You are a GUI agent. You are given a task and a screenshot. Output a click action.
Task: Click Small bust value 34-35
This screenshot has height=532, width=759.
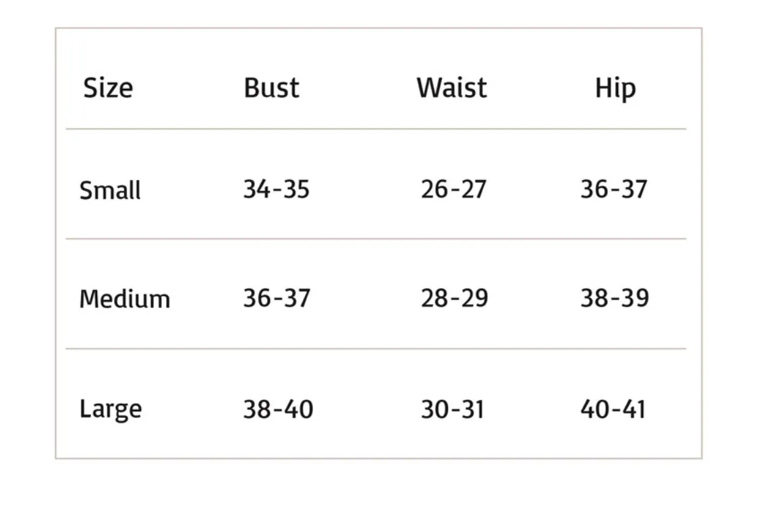click(x=277, y=189)
